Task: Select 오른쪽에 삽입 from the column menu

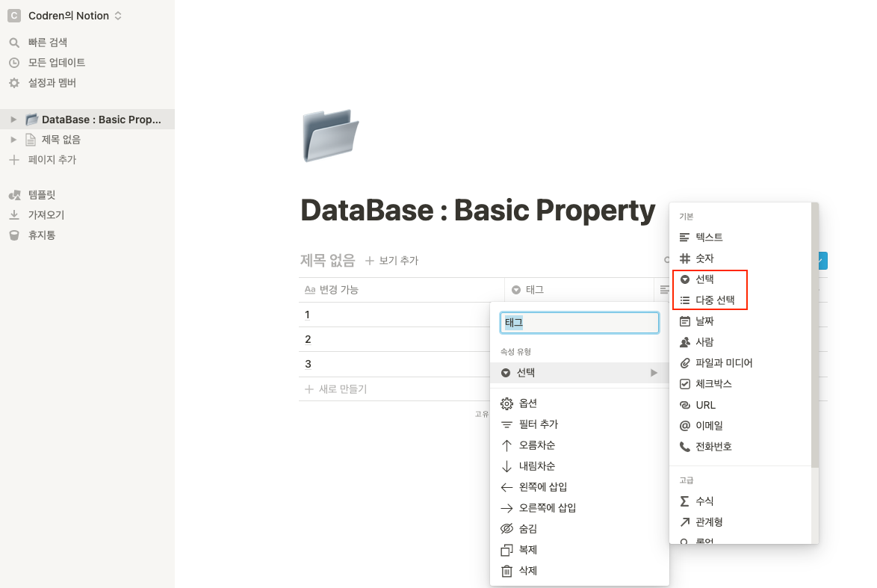Action: (580, 508)
